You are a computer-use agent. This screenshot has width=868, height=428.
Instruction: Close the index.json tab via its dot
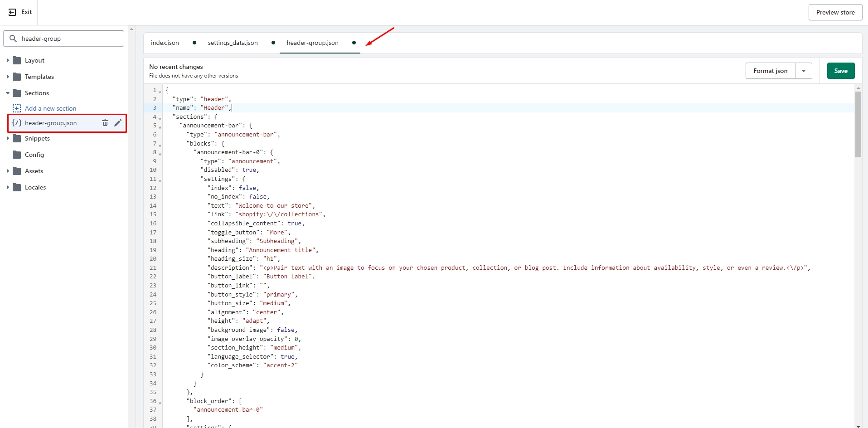pos(194,43)
